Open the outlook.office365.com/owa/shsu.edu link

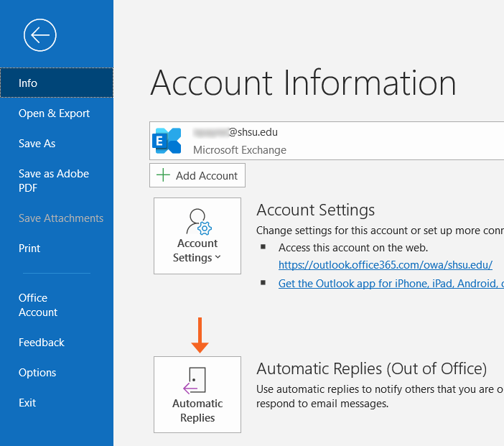[385, 264]
